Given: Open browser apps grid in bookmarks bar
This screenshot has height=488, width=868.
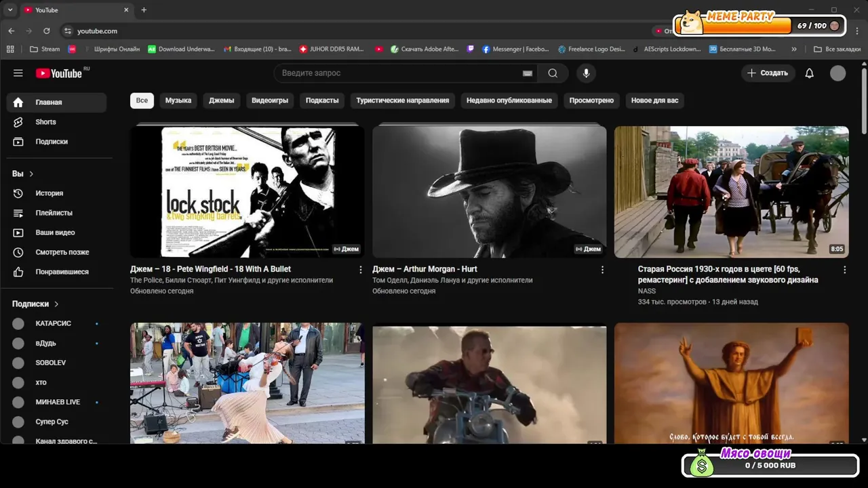Looking at the screenshot, I should click(x=10, y=49).
